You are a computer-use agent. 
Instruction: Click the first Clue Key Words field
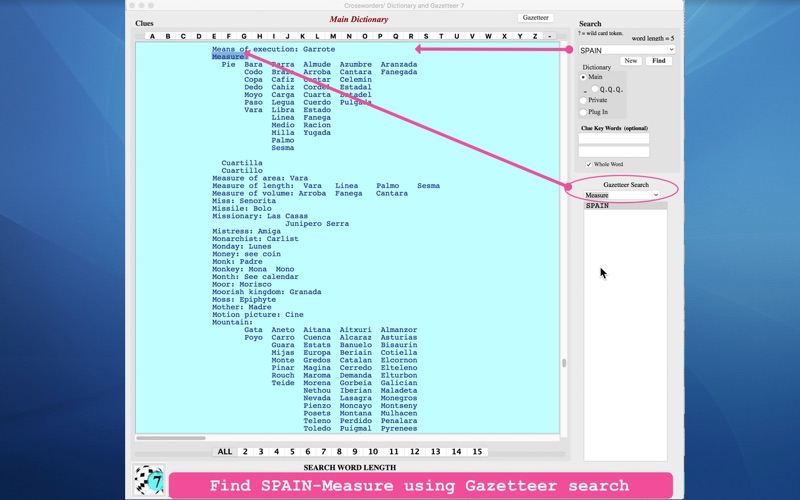click(x=614, y=138)
